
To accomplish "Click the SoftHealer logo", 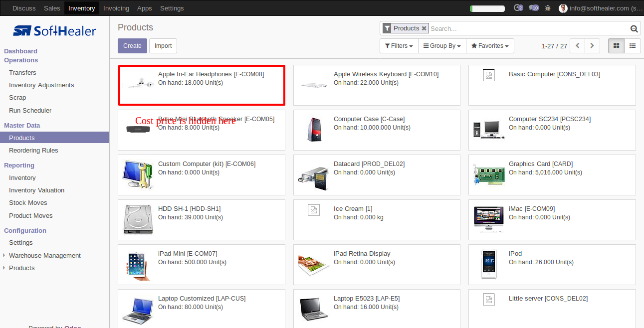I will click(54, 31).
